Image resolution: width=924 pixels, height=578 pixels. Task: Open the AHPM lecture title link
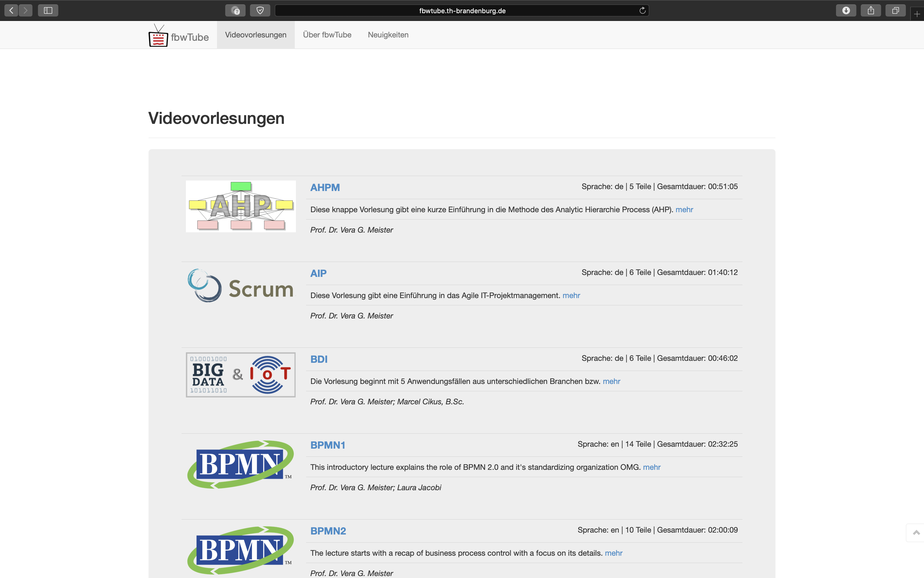pyautogui.click(x=325, y=187)
